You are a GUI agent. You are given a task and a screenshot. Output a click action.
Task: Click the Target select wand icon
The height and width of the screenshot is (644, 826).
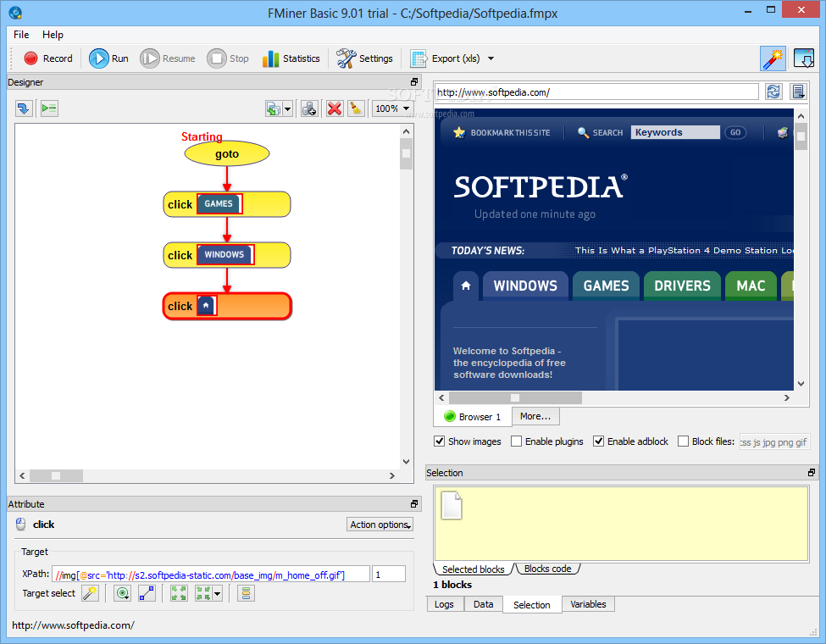(90, 593)
